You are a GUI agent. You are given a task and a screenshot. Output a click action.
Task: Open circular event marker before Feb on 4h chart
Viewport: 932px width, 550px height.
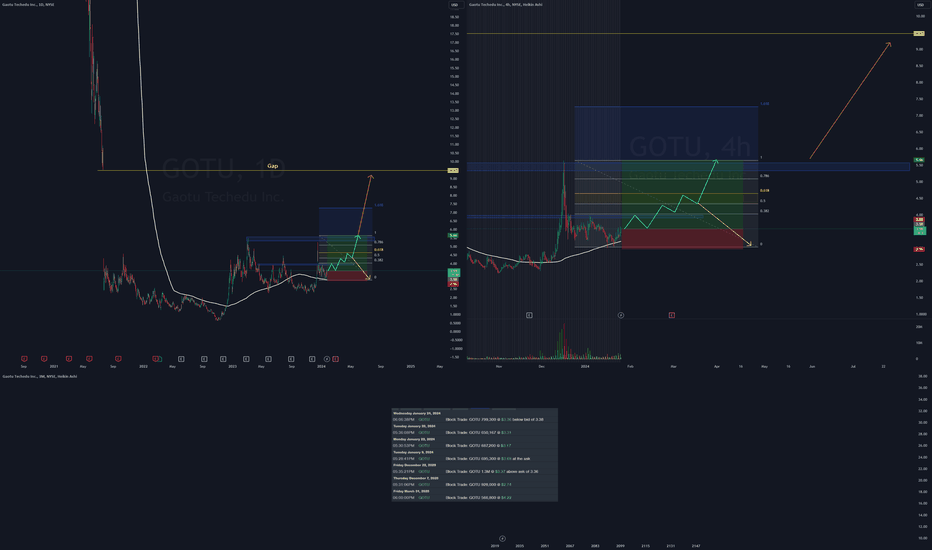[621, 315]
